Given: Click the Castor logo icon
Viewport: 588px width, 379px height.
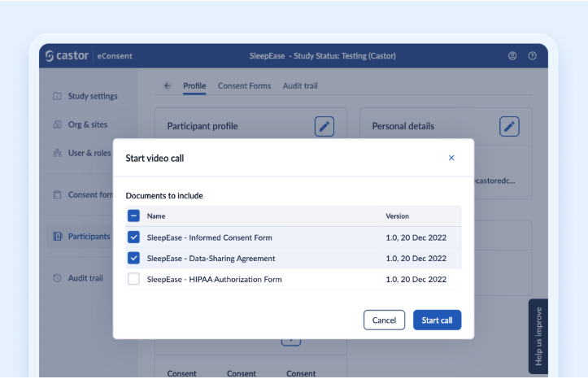Looking at the screenshot, I should tap(50, 56).
